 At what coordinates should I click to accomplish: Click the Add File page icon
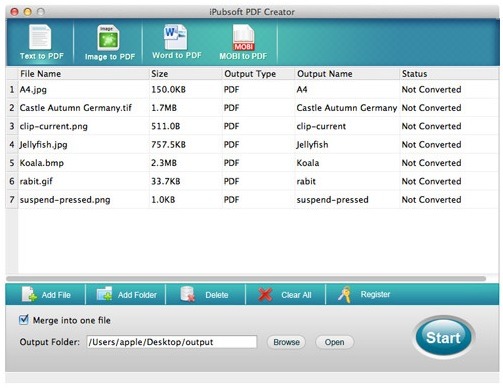point(29,294)
